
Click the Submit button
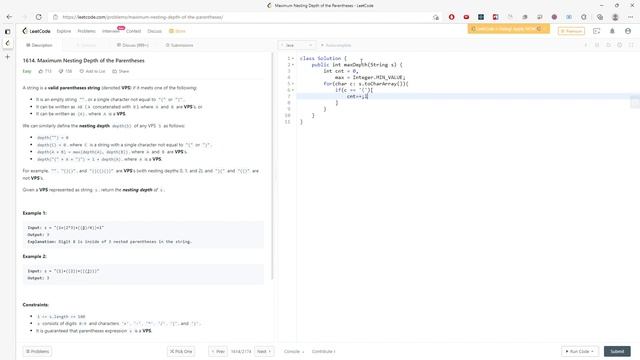(x=617, y=351)
